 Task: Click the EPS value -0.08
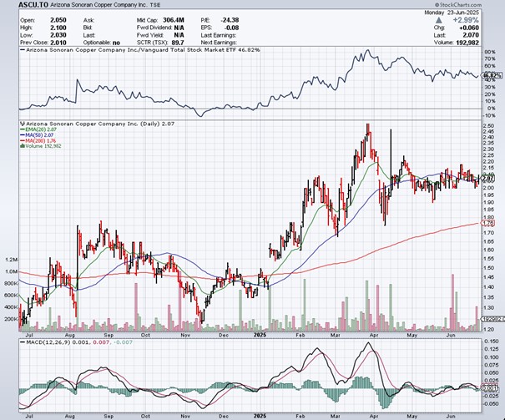click(x=232, y=28)
